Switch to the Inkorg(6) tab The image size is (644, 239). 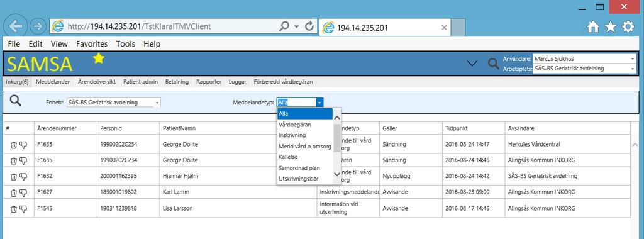tap(17, 82)
